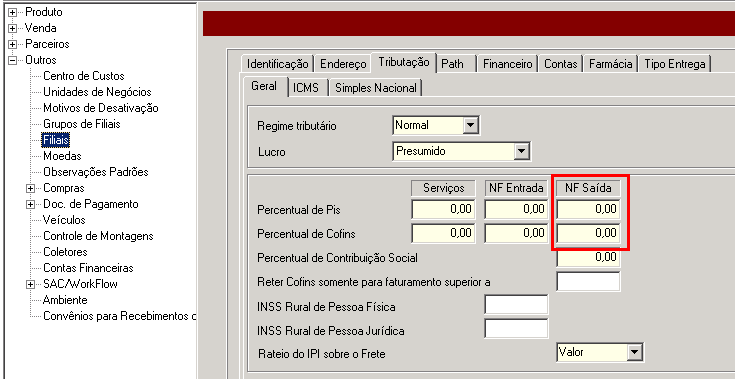735x379 pixels.
Task: Open the Lucro dropdown
Action: (x=521, y=152)
